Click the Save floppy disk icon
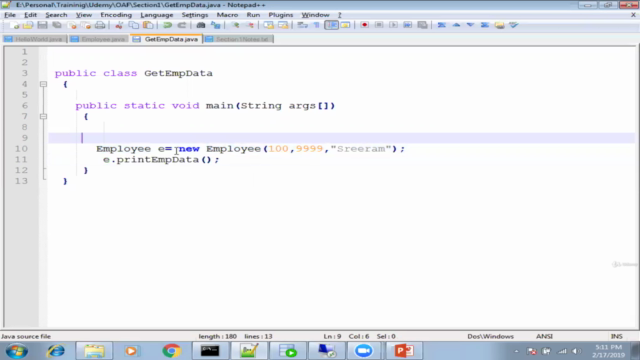Screen dimensions: 640x360 pyautogui.click(x=42, y=25)
